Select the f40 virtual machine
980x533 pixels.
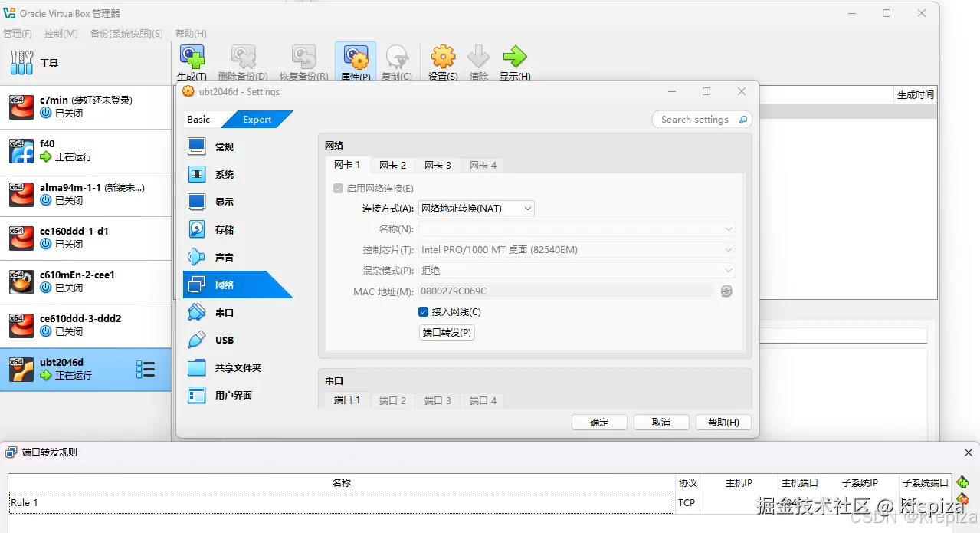point(85,150)
